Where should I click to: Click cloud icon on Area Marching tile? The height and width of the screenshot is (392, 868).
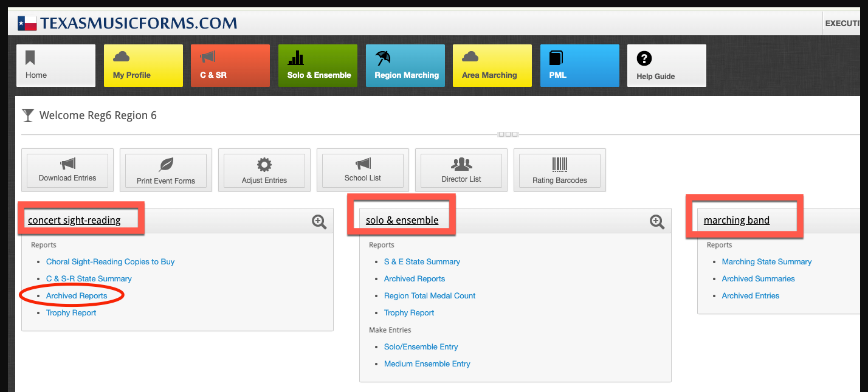[x=470, y=57]
